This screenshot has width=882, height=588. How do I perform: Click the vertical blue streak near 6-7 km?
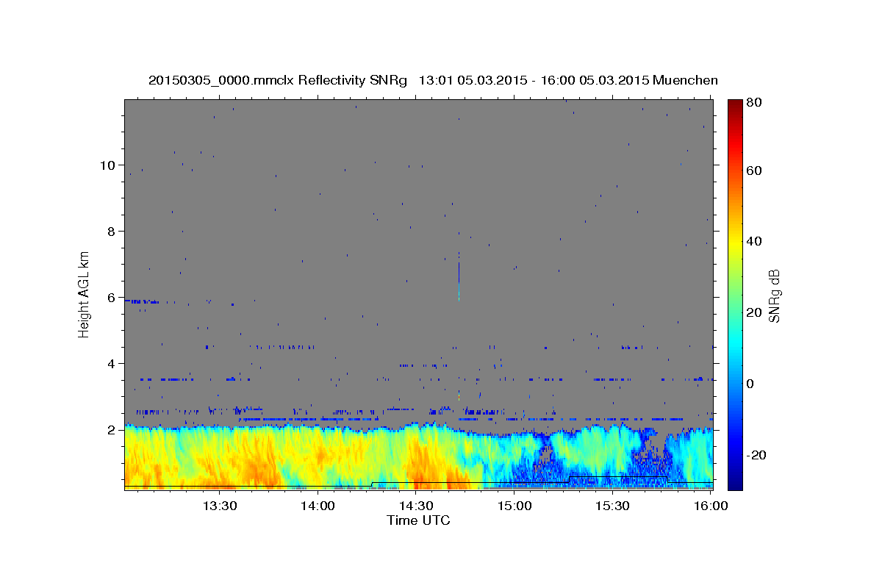[x=459, y=276]
